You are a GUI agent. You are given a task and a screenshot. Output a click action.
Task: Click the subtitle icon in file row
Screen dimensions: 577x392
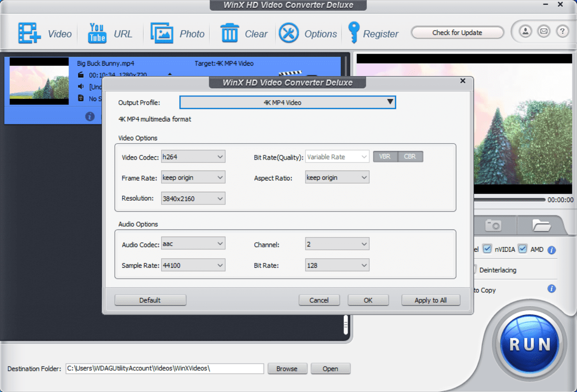tap(81, 98)
